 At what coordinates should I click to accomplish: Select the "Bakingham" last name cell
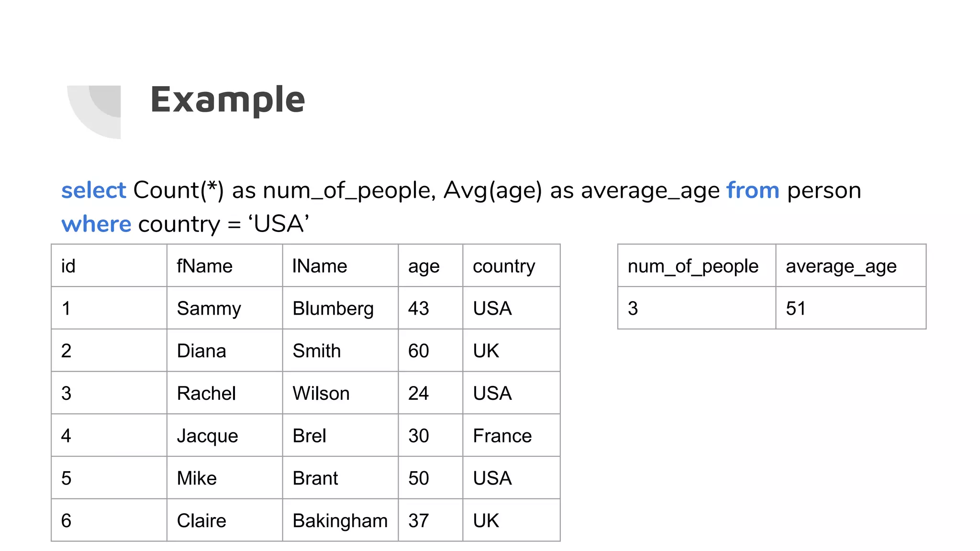pos(340,520)
